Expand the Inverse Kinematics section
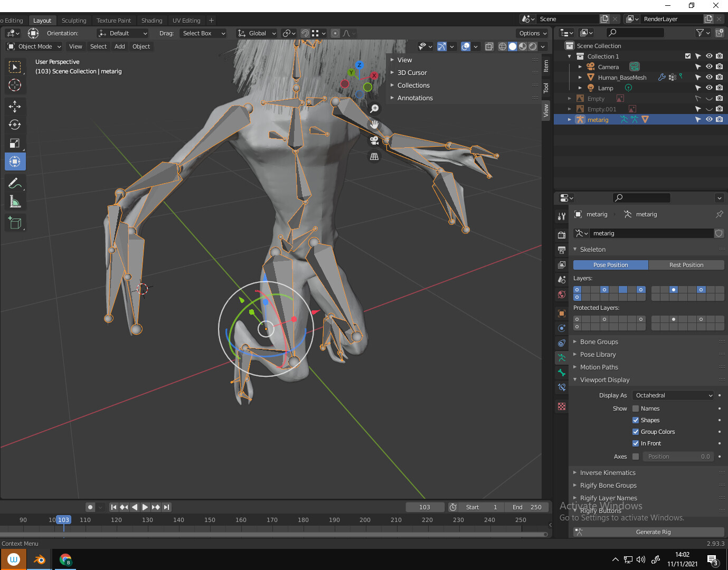 pos(607,472)
